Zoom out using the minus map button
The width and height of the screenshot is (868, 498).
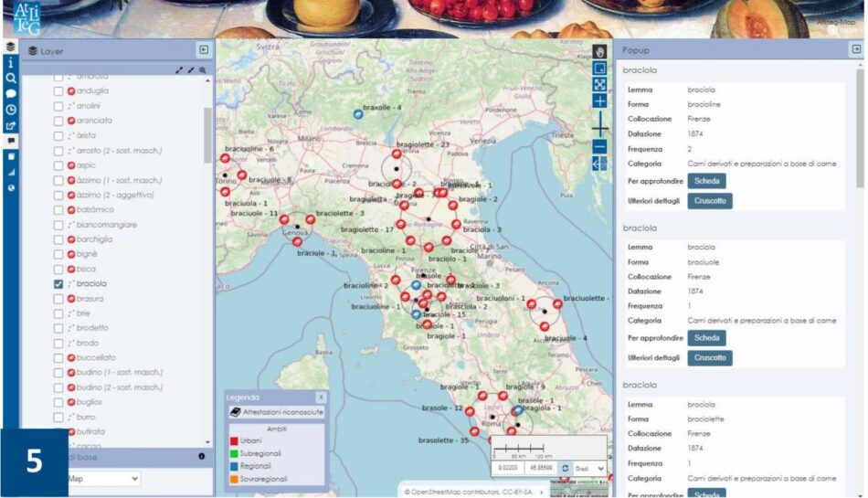point(599,146)
